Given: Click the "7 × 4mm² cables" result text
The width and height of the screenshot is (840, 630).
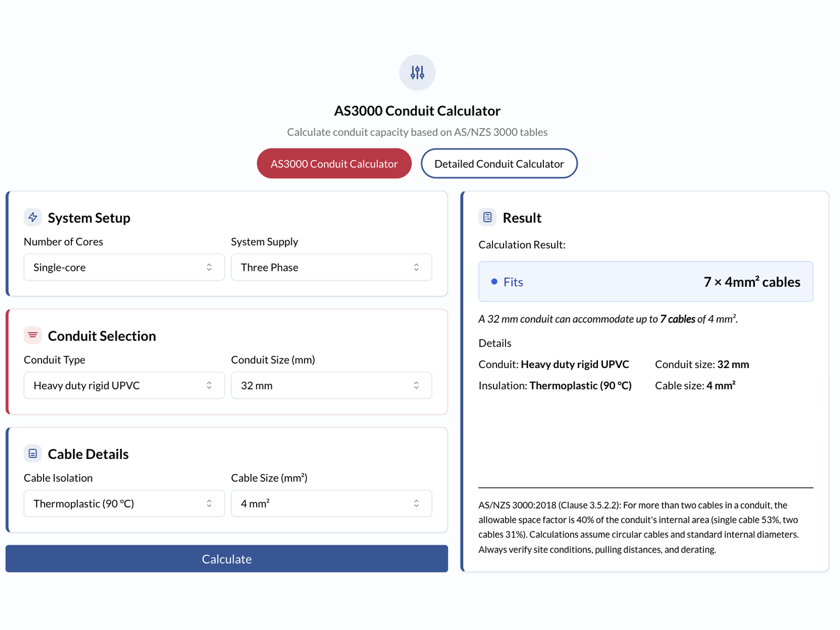Looking at the screenshot, I should coord(751,282).
